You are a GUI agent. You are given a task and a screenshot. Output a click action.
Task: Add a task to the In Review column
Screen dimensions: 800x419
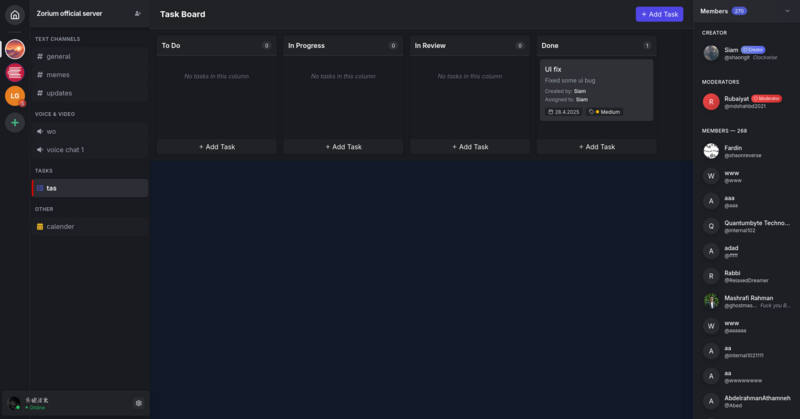[469, 147]
